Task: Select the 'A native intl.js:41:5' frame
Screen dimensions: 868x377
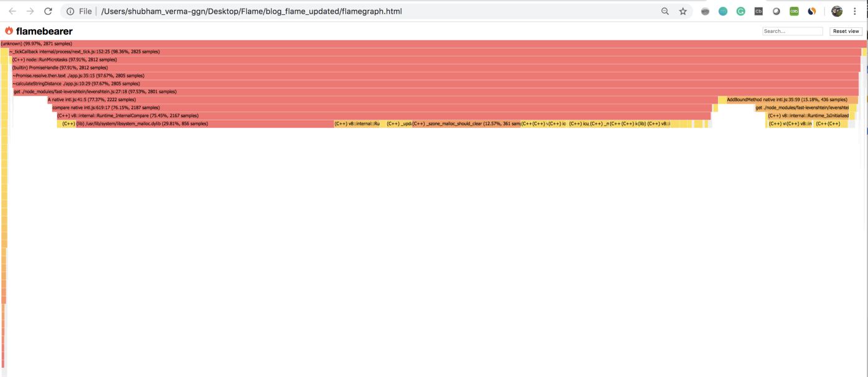Action: 382,100
